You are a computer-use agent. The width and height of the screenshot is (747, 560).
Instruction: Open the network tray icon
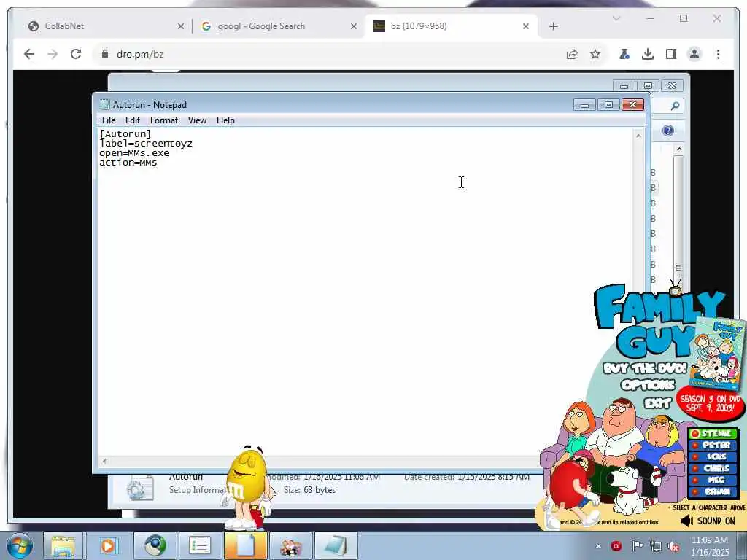click(x=656, y=547)
